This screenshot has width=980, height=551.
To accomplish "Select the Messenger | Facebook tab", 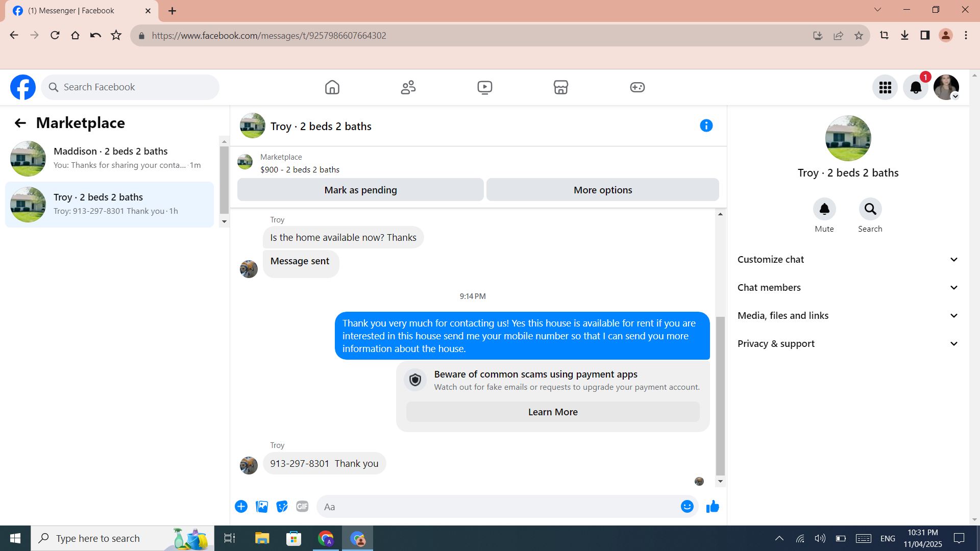I will (82, 11).
